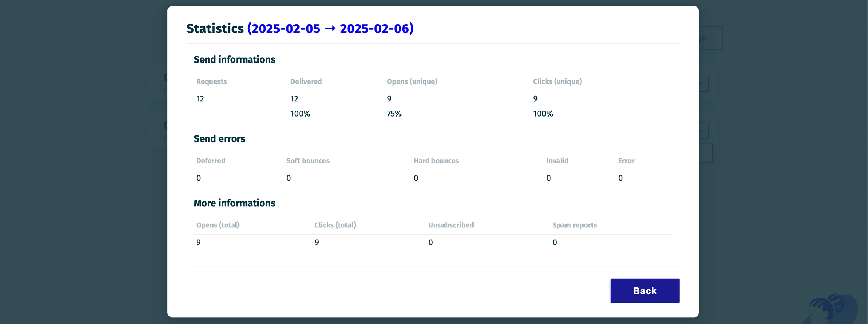Click the "More informations" section heading

pyautogui.click(x=234, y=203)
